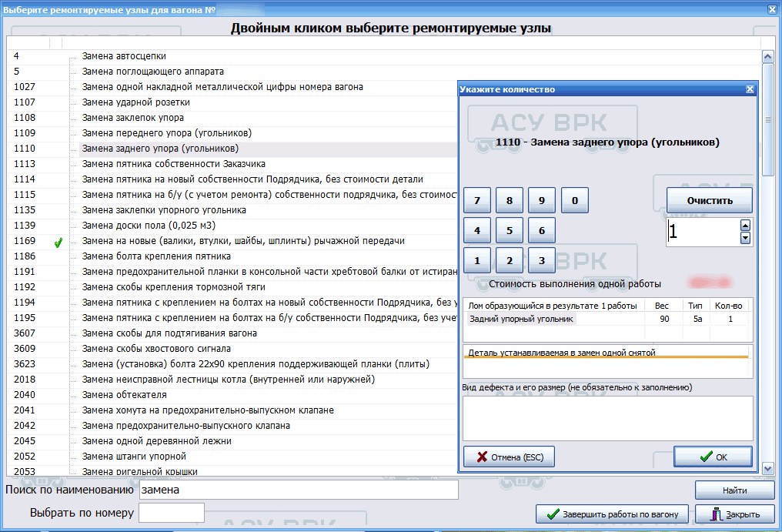The image size is (782, 532).
Task: Increase quantity with spinner up arrow
Action: coord(745,225)
